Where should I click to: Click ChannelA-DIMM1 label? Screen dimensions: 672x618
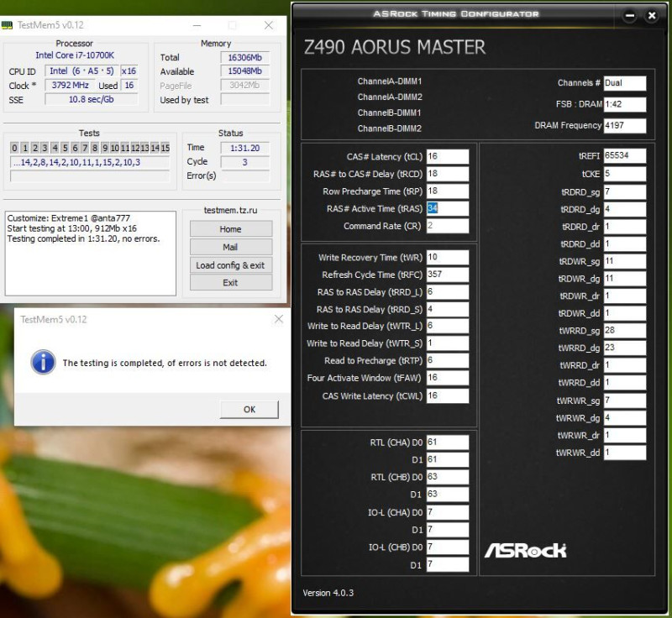pos(390,81)
